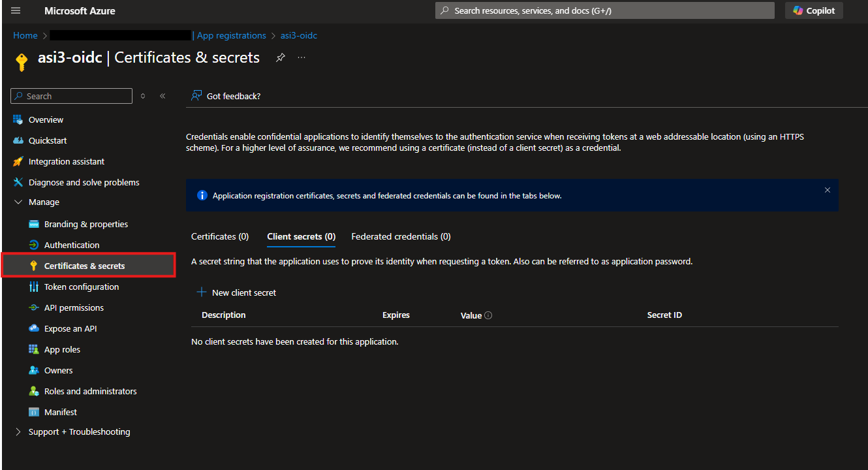Viewport: 868px width, 470px height.
Task: Dismiss the info banner
Action: point(828,191)
